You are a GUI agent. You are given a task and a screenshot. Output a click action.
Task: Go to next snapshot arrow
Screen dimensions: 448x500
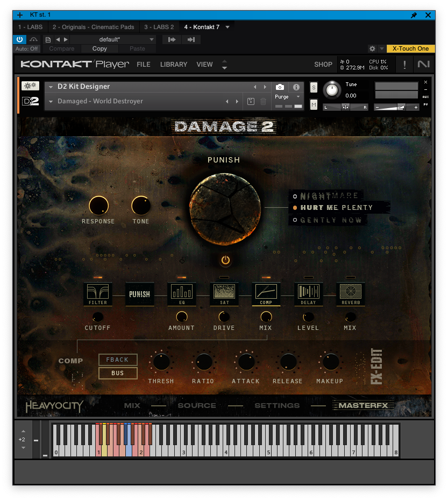[237, 101]
